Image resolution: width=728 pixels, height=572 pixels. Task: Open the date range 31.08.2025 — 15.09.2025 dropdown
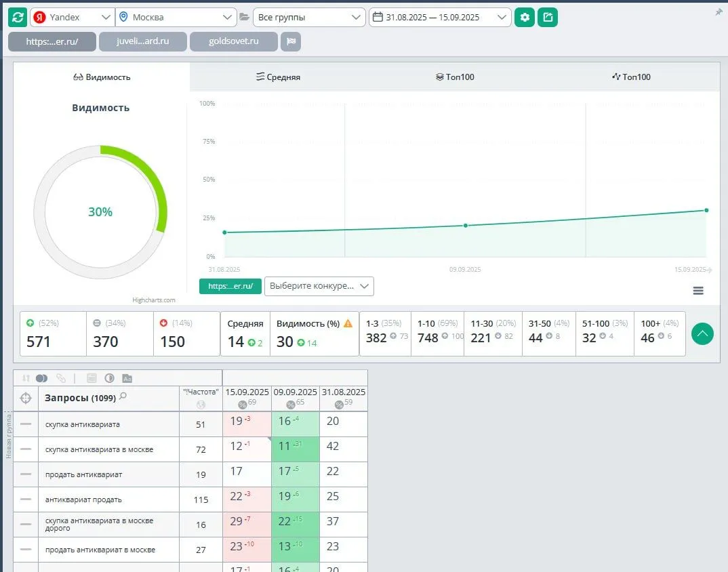tap(440, 17)
